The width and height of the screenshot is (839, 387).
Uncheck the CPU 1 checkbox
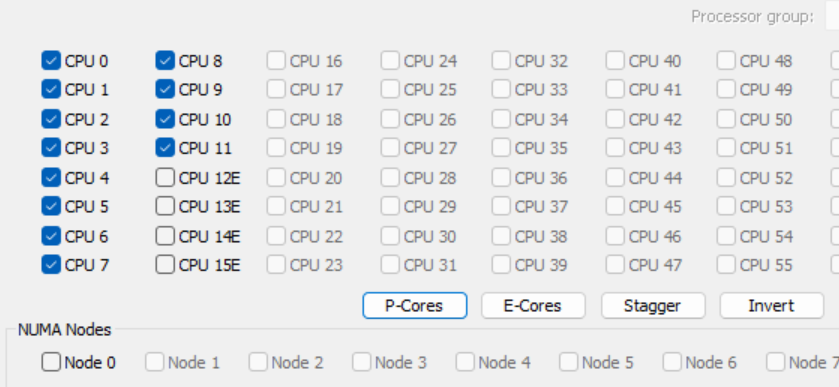click(51, 89)
